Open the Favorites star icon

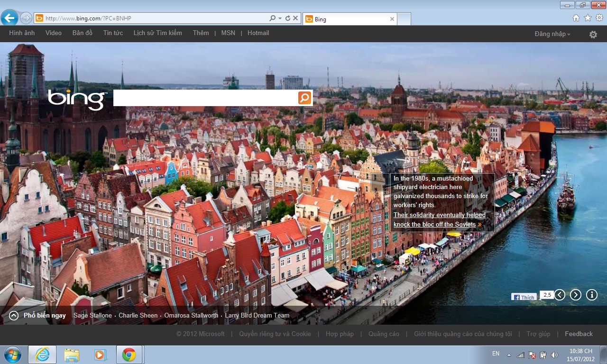click(x=588, y=18)
